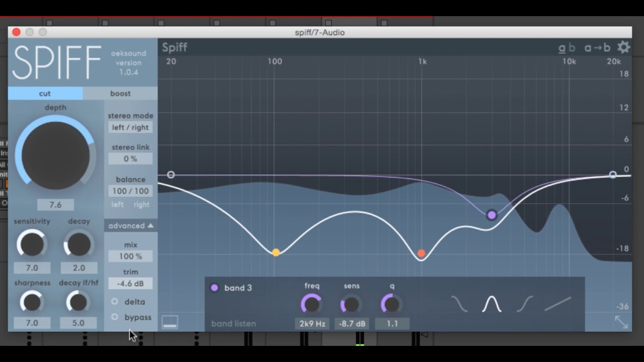Enable the bypass radio toggle

point(115,317)
